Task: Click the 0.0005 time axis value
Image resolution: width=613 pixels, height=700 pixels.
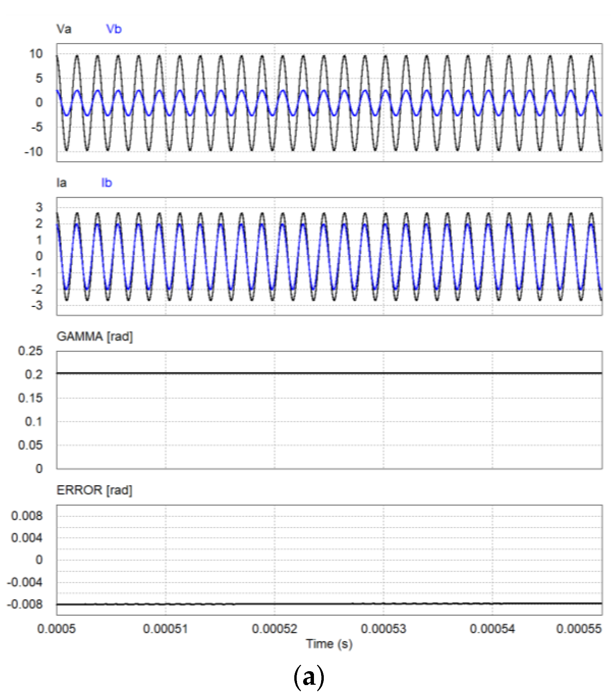Action: click(x=56, y=628)
